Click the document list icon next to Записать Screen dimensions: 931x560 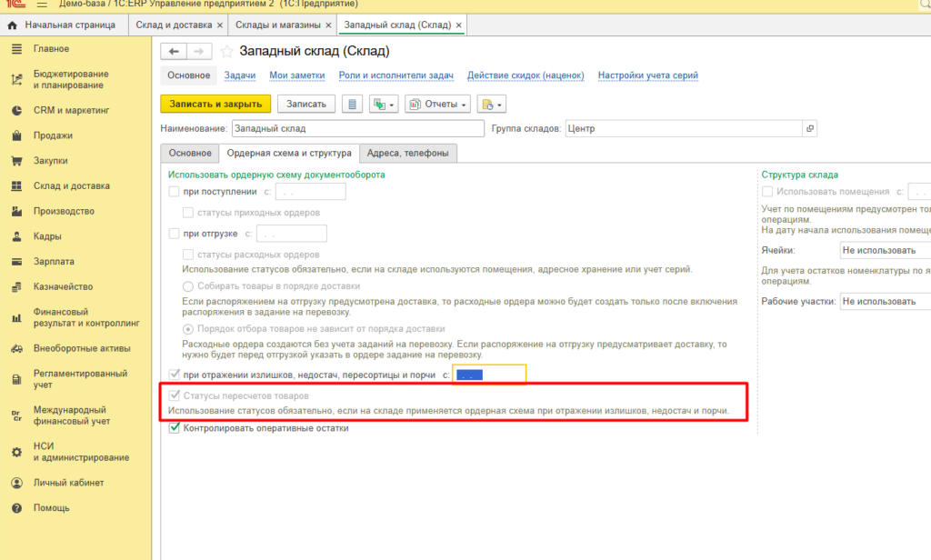(x=352, y=104)
